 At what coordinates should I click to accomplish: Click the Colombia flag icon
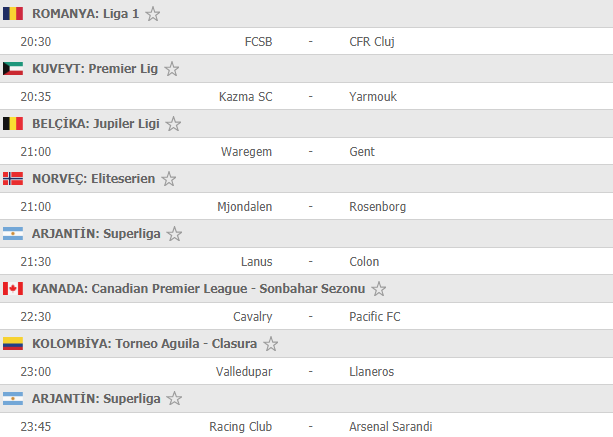pos(13,344)
